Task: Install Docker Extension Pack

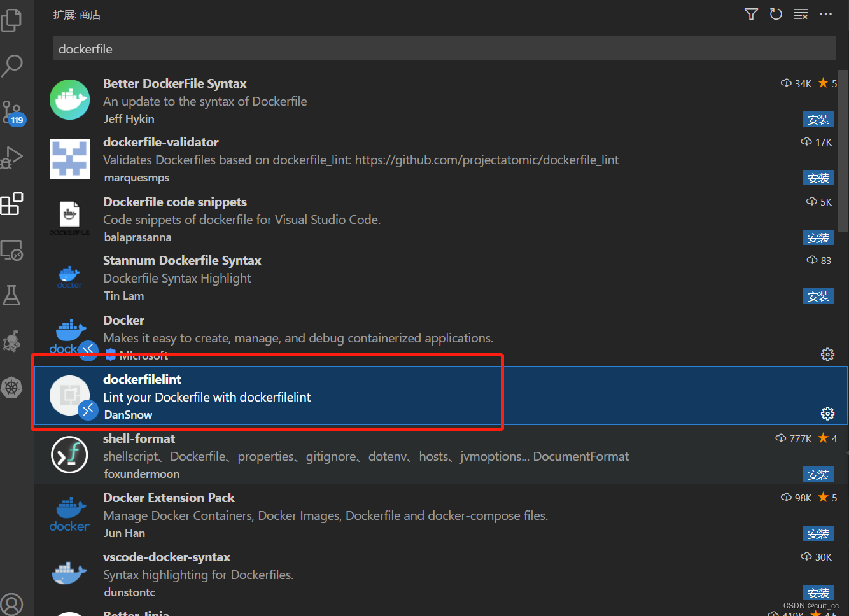Action: pyautogui.click(x=818, y=534)
